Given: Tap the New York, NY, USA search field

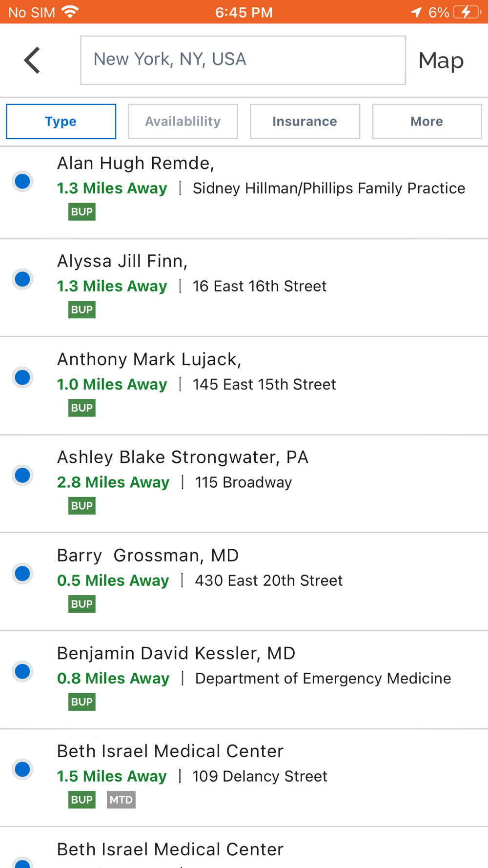Looking at the screenshot, I should [243, 60].
